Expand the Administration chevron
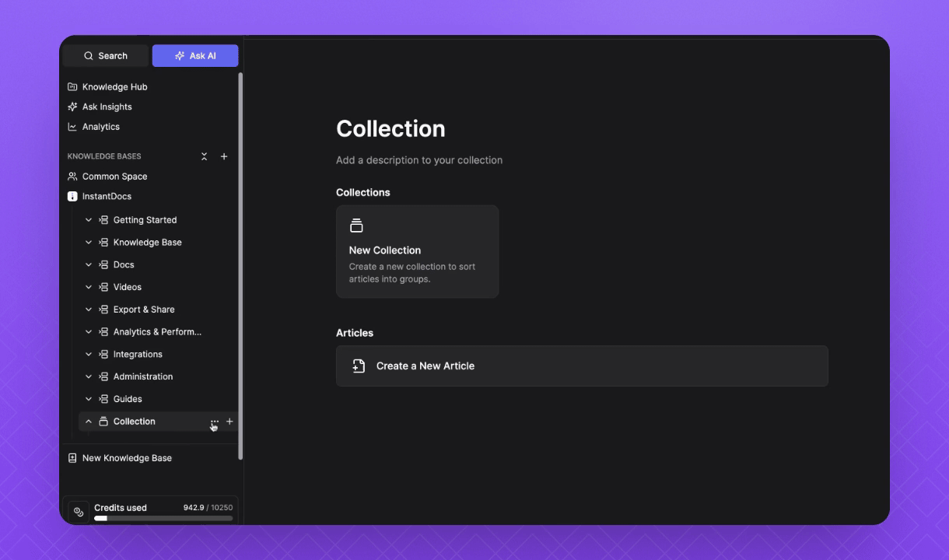This screenshot has height=560, width=949. click(x=89, y=376)
